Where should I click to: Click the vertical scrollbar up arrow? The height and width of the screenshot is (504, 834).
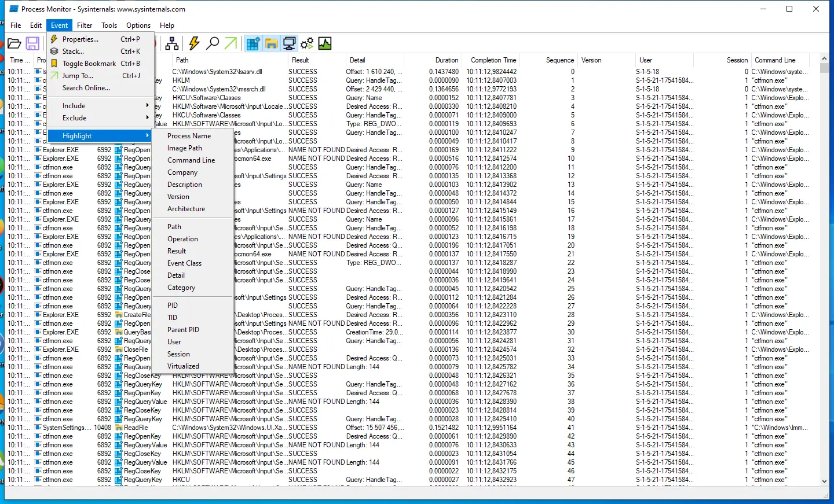(824, 58)
